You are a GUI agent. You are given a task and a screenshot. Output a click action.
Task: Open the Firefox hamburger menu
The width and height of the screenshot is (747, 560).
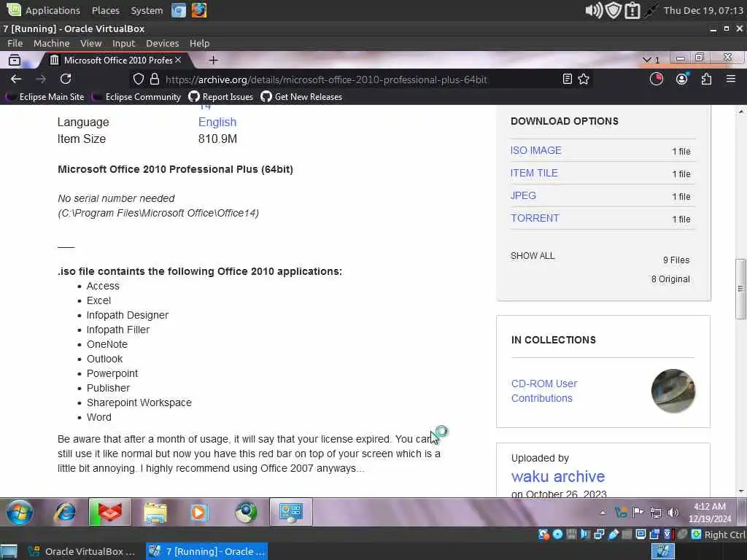(x=731, y=79)
